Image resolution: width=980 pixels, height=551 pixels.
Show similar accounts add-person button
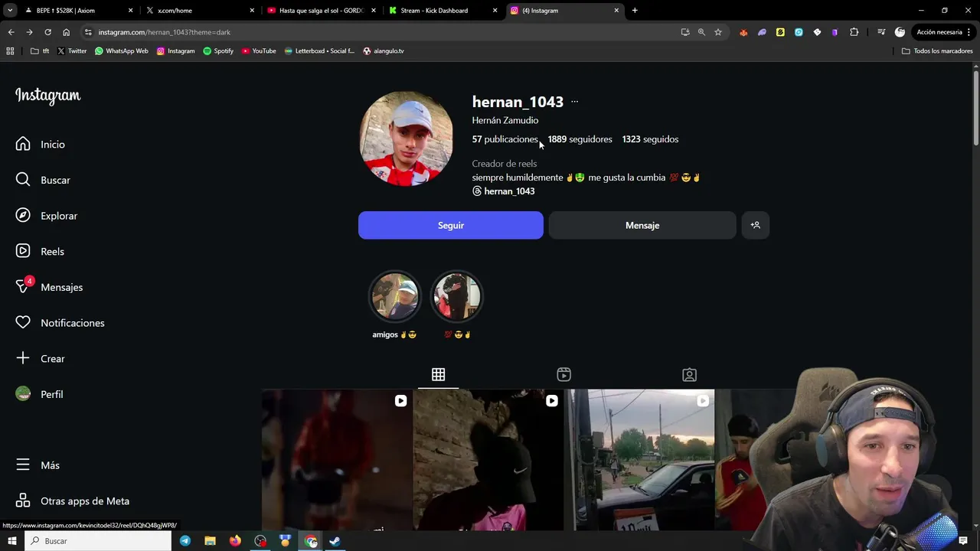pos(755,225)
